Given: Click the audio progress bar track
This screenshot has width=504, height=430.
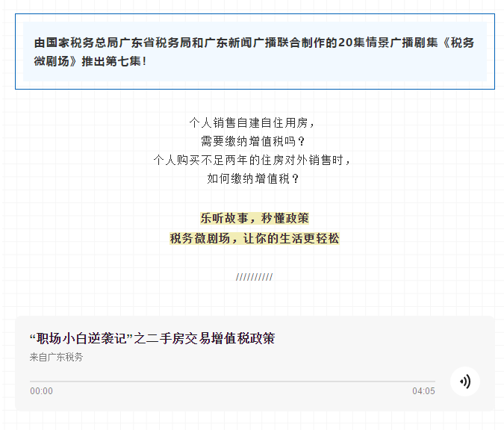Looking at the screenshot, I should tap(231, 381).
